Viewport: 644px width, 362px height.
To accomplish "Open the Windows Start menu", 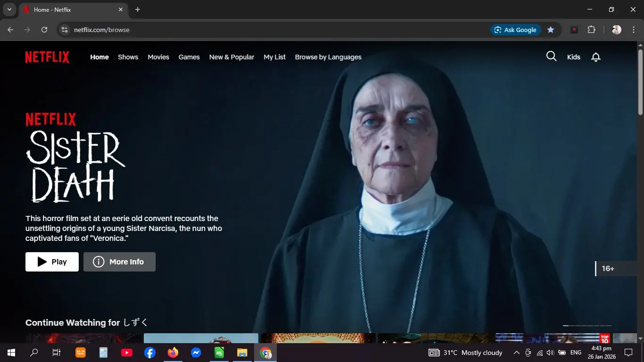I will [x=11, y=353].
